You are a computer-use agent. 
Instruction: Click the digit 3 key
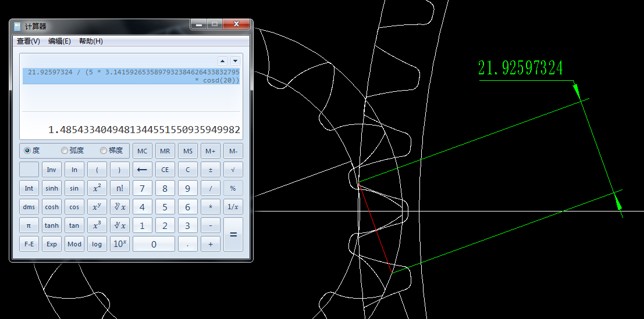click(x=188, y=225)
